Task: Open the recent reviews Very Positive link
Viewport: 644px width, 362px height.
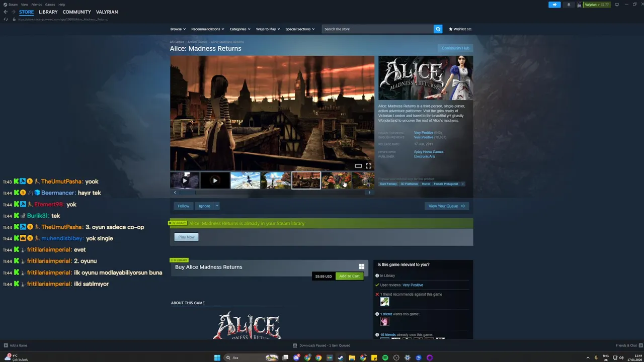Action: tap(424, 133)
